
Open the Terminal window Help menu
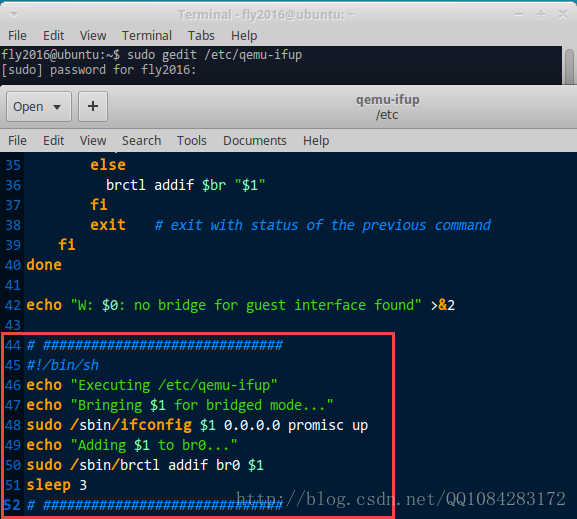pyautogui.click(x=244, y=36)
